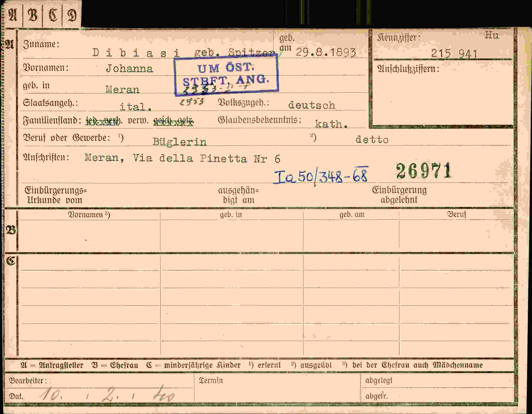Screen dimensions: 532x414
Task: Click the legend text 'A = Antragsteller'
Action: click(52, 365)
